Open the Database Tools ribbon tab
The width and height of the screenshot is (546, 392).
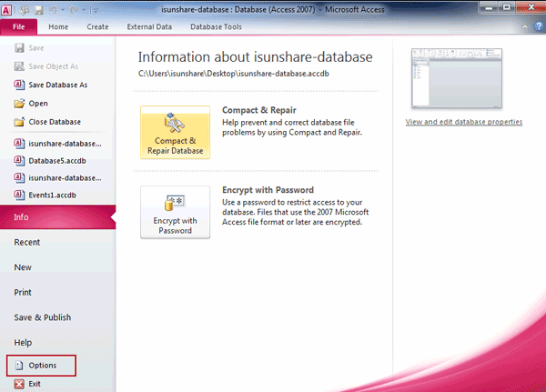click(216, 26)
